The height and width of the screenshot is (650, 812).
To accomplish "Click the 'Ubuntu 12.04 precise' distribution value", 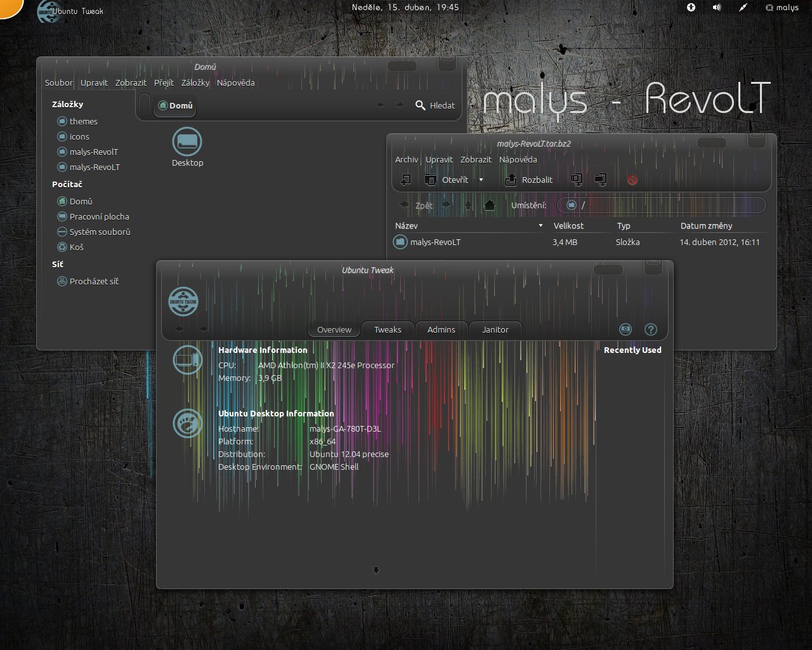I will [x=349, y=454].
